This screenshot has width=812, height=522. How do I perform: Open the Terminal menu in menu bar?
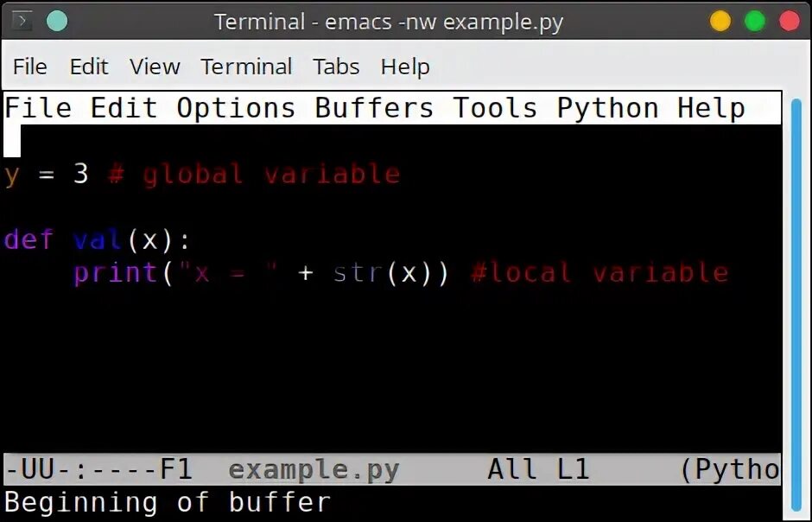pyautogui.click(x=246, y=67)
